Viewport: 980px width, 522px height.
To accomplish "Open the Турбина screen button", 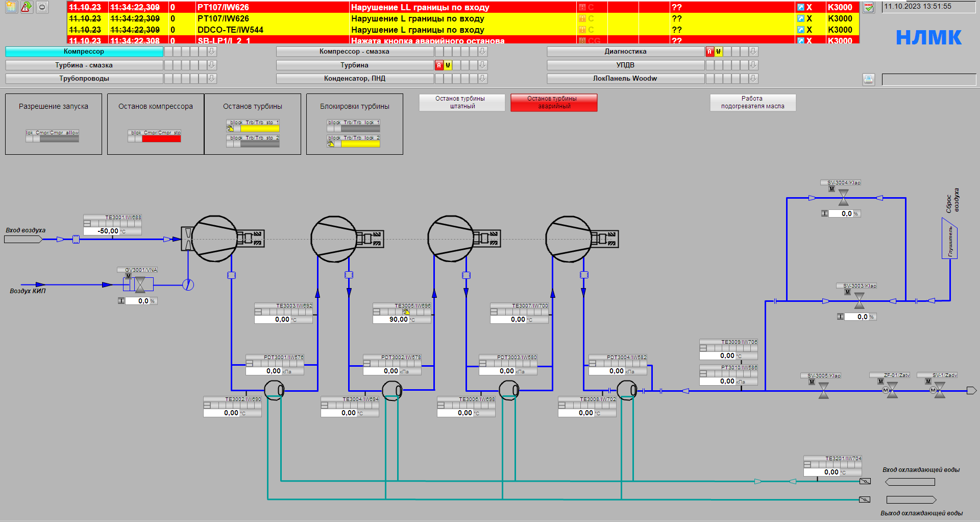I will point(355,65).
